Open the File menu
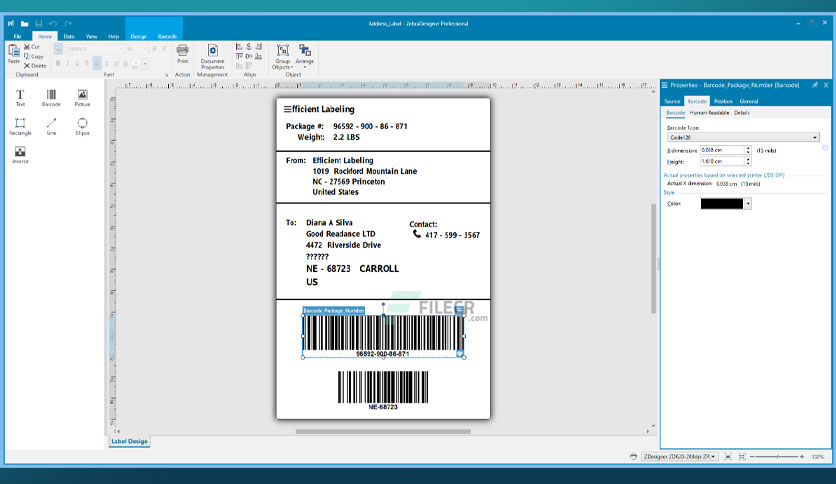Image resolution: width=836 pixels, height=484 pixels. [18, 36]
